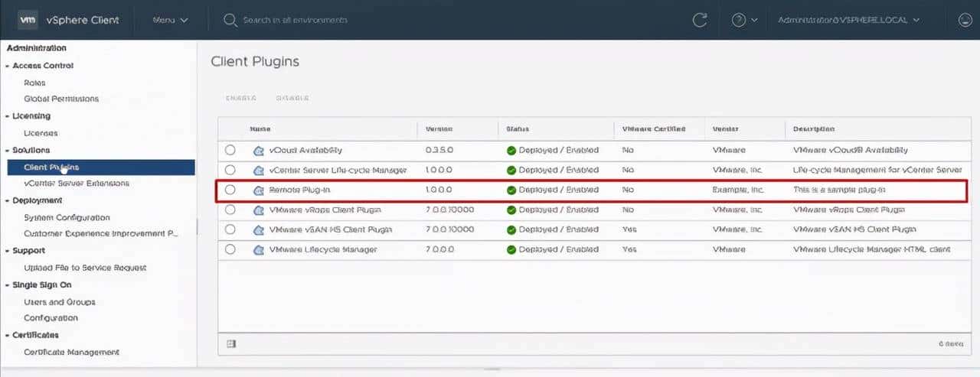Open Users and Groups
Screen dimensions: 980x377
pos(60,302)
